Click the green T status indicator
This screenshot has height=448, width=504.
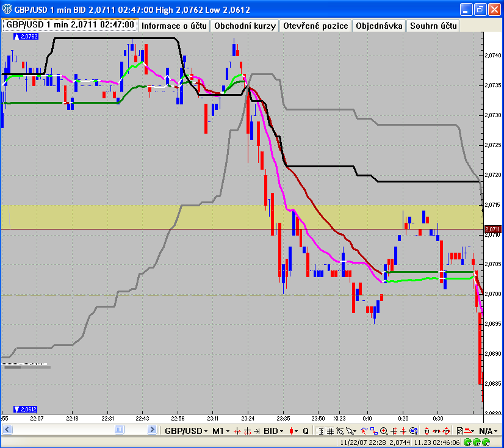pos(469,443)
